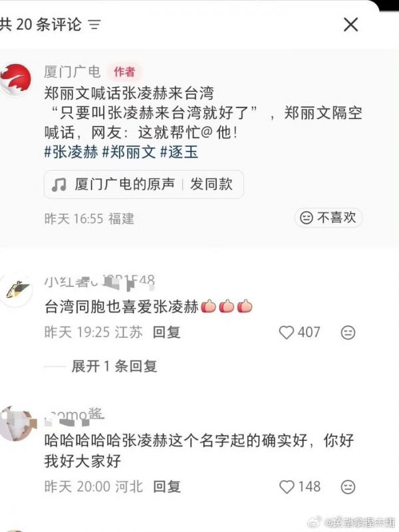Close the comments panel with the X
399x532 pixels.
(351, 25)
